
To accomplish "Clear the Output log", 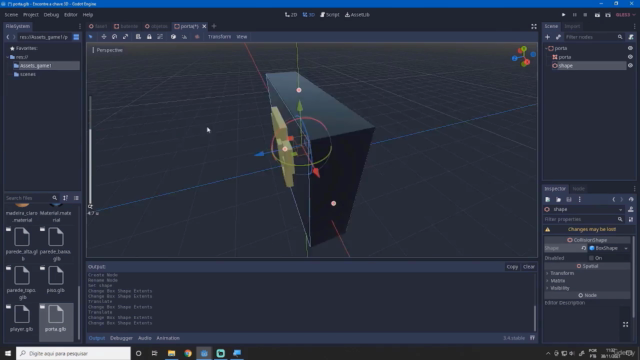I will [x=529, y=267].
